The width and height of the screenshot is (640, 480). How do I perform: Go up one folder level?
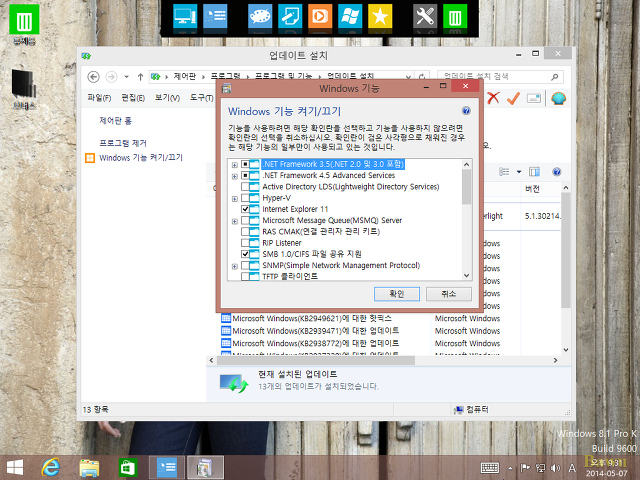[140, 77]
